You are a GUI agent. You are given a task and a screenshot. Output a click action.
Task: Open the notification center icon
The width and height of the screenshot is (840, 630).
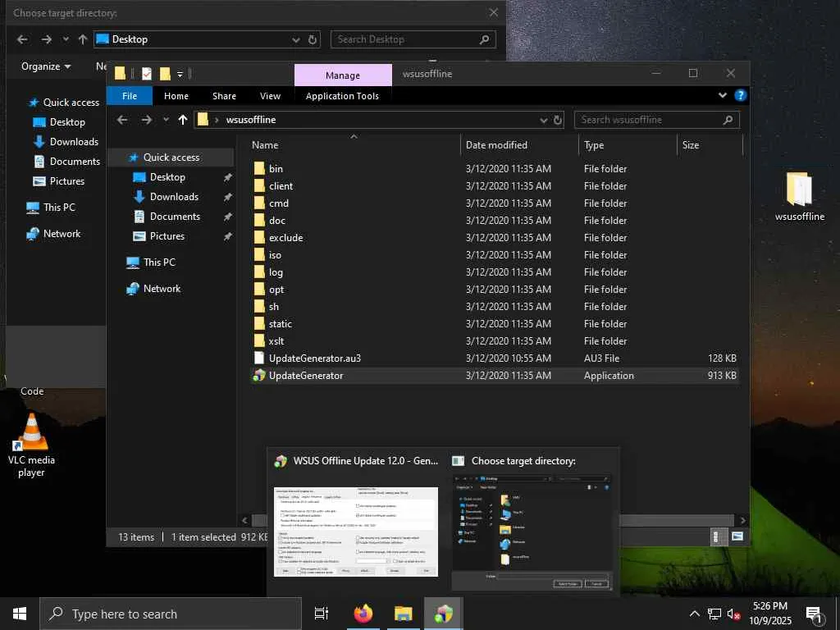tap(814, 614)
